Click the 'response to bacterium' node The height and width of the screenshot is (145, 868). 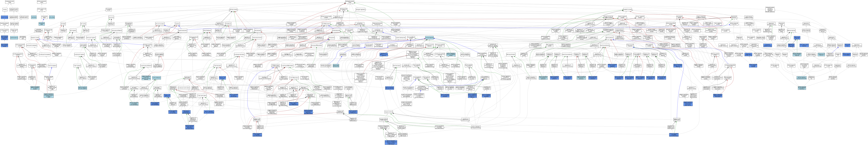pyautogui.click(x=840, y=45)
